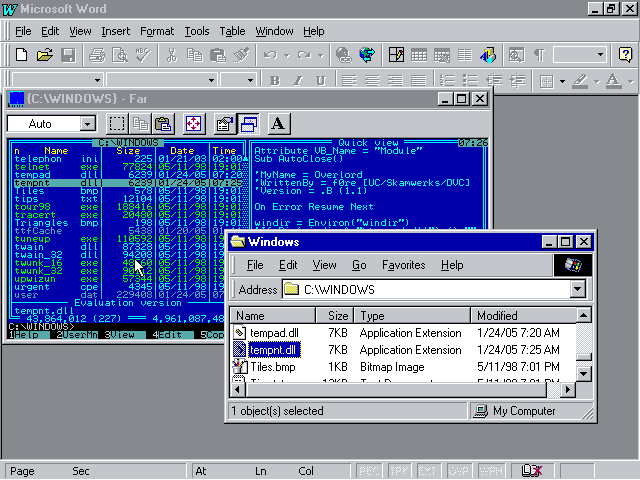Image resolution: width=640 pixels, height=480 pixels.
Task: Select the Format Painter brush icon
Action: coord(241,54)
